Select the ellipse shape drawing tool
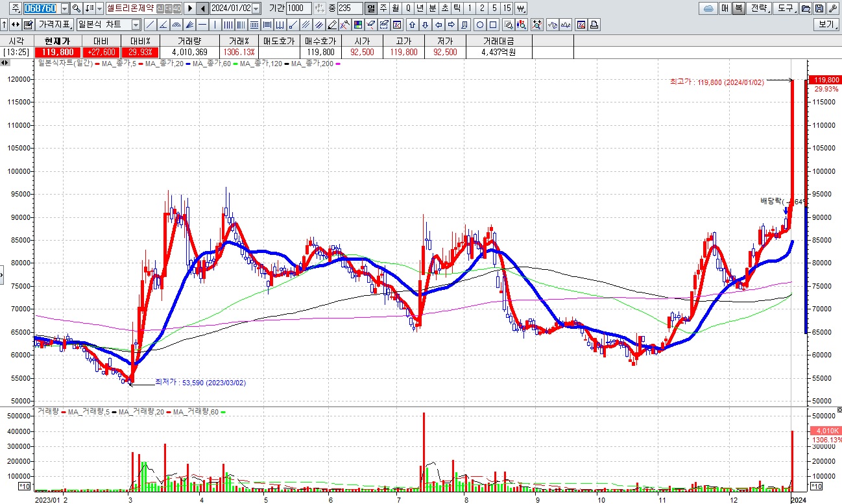This screenshot has width=842, height=504. point(480,25)
